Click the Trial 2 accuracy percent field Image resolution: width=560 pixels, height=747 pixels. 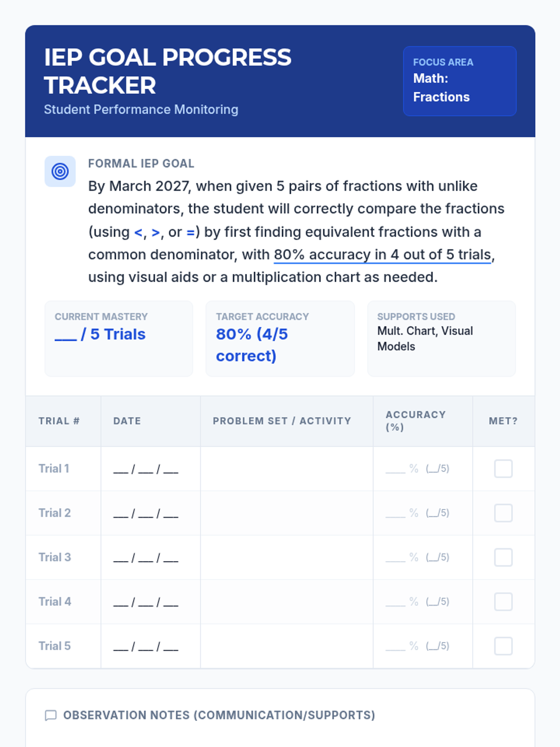point(396,513)
